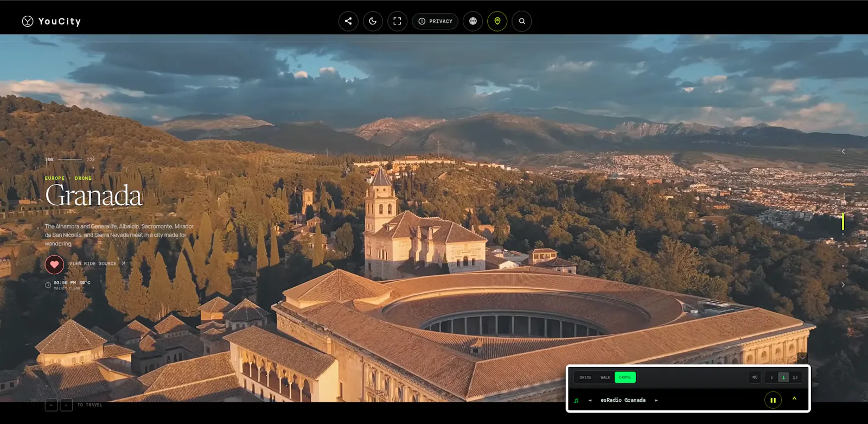Favorite Granada with the heart button
868x424 pixels.
(x=54, y=264)
